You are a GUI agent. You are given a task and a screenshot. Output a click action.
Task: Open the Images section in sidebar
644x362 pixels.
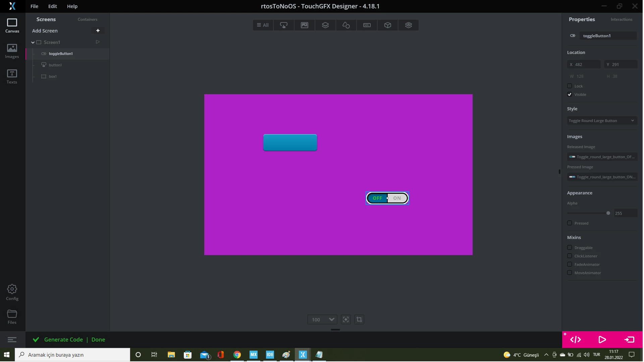point(12,51)
